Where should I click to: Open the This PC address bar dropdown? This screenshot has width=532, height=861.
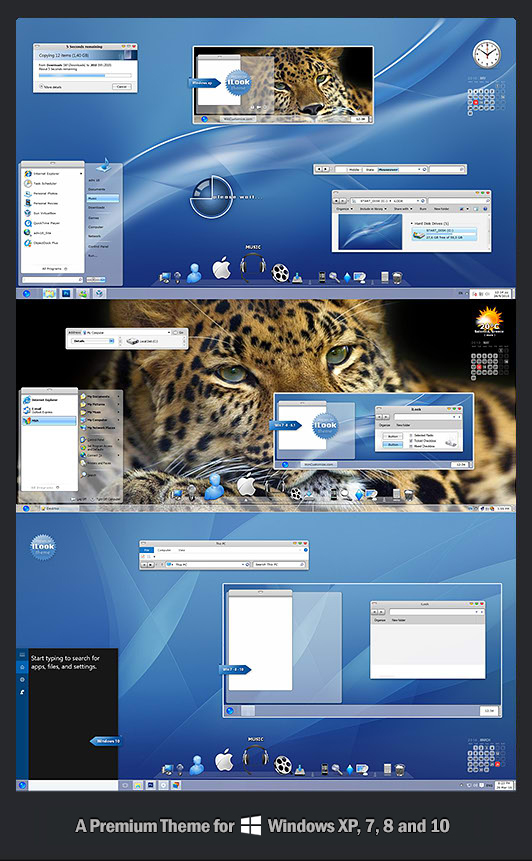243,564
